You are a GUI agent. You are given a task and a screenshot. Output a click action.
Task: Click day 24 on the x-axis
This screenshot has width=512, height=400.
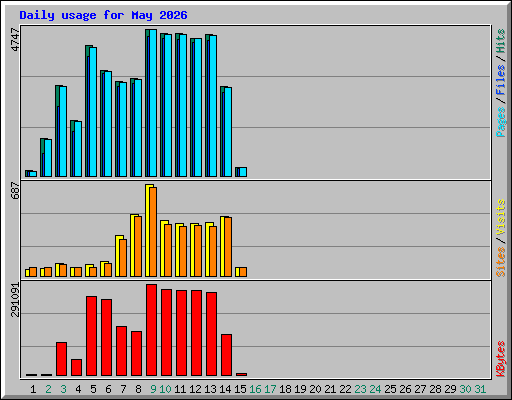tap(375, 389)
